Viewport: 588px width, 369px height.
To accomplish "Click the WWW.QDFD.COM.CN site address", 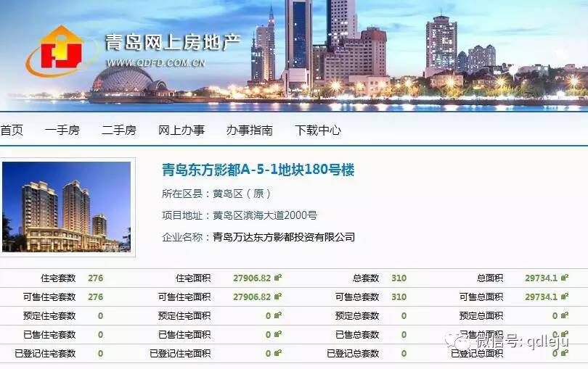I will click(x=156, y=63).
